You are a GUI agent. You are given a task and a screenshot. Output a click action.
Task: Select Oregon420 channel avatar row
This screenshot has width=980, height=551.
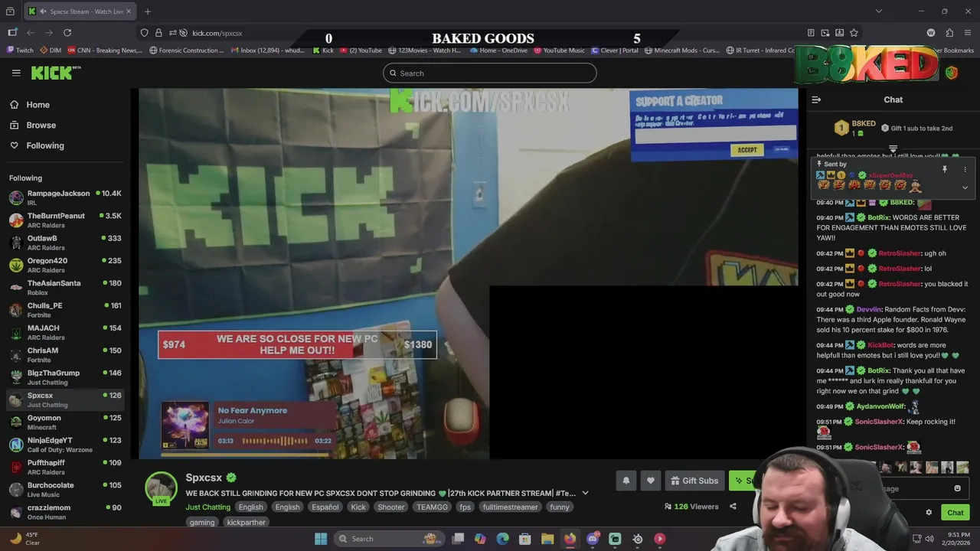click(x=65, y=265)
